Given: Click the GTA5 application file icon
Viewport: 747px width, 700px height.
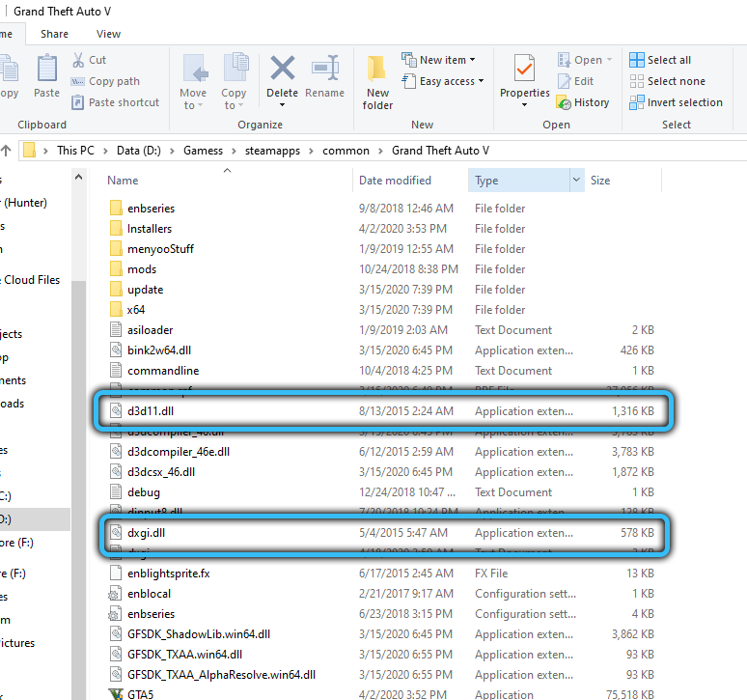Looking at the screenshot, I should 115,693.
